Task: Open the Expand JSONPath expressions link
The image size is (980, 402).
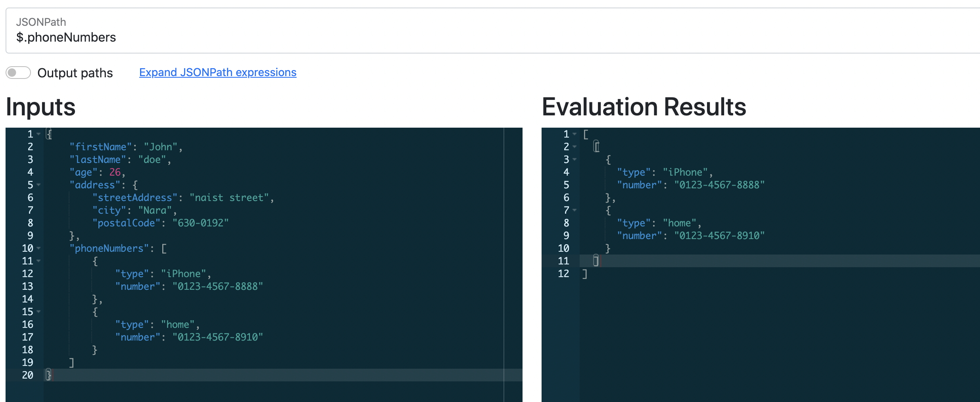Action: [x=217, y=72]
